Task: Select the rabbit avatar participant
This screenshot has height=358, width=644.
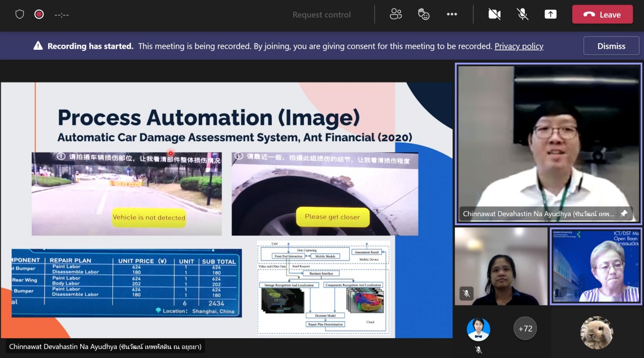Action: (596, 332)
